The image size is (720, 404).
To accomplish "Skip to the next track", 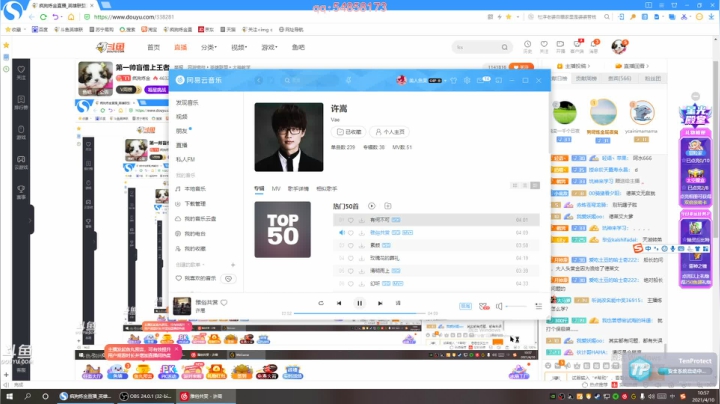I will click(380, 303).
